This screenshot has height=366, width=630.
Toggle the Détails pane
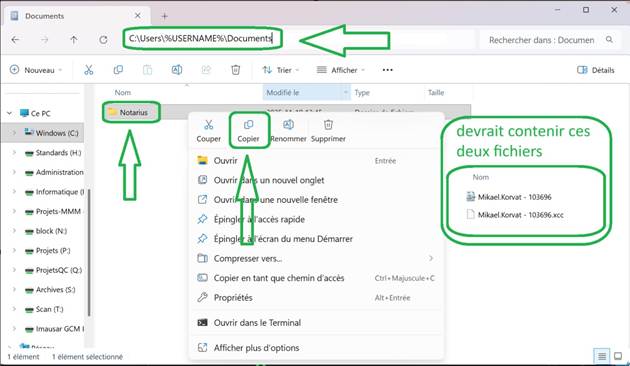click(595, 70)
